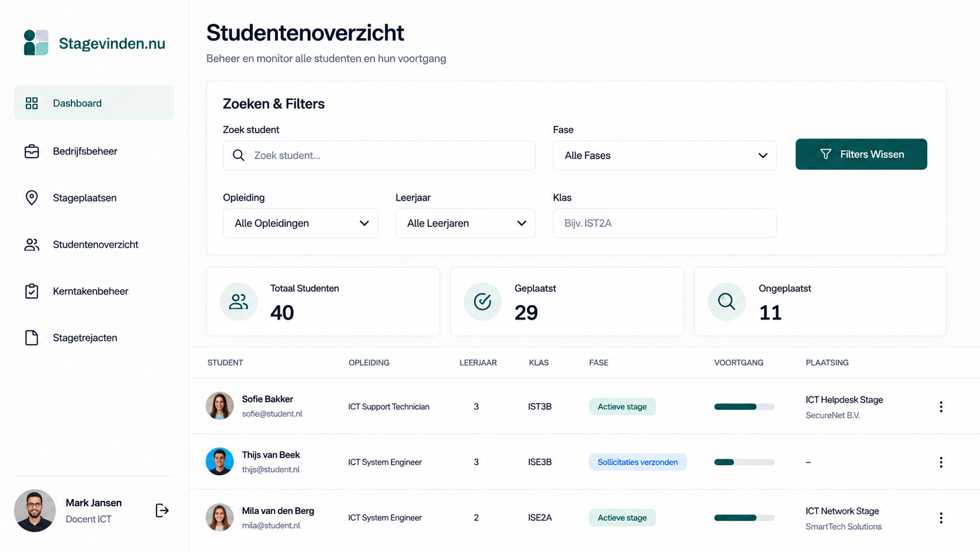Click the name Thijs van Beek
The image size is (980, 552).
point(271,455)
